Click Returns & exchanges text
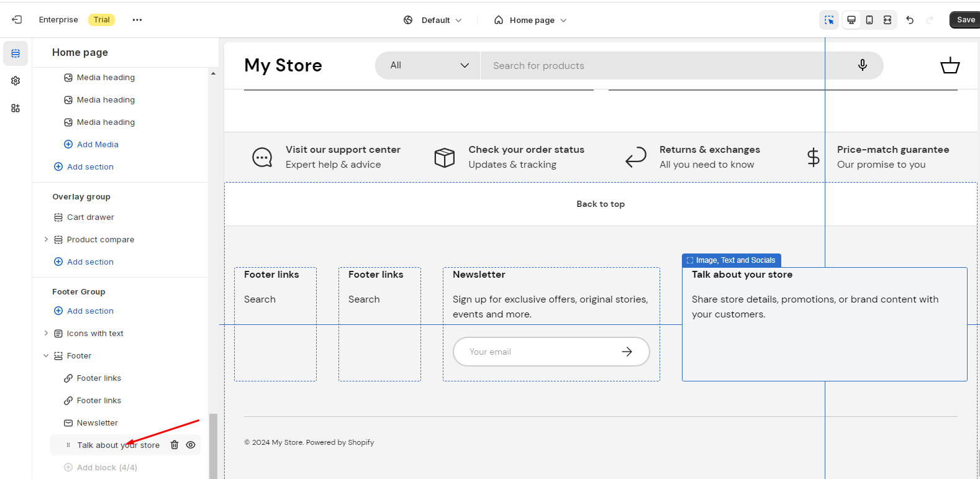The width and height of the screenshot is (980, 479). [710, 150]
